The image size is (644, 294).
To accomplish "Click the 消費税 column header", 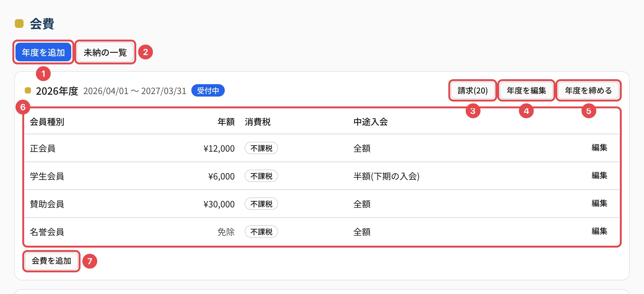I will coord(258,122).
